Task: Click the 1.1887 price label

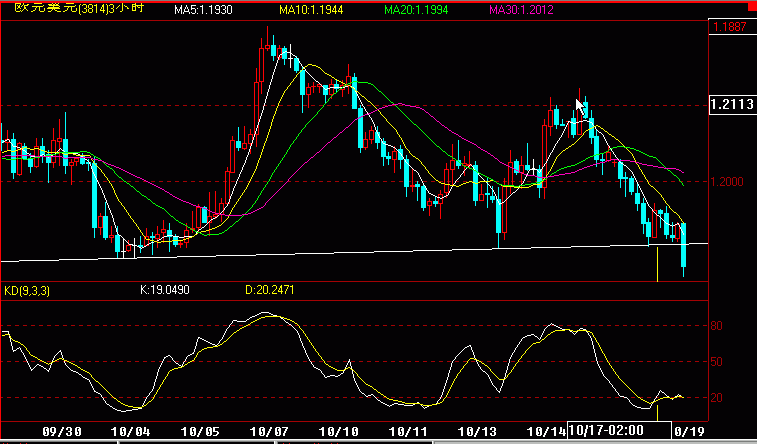Action: 730,27
